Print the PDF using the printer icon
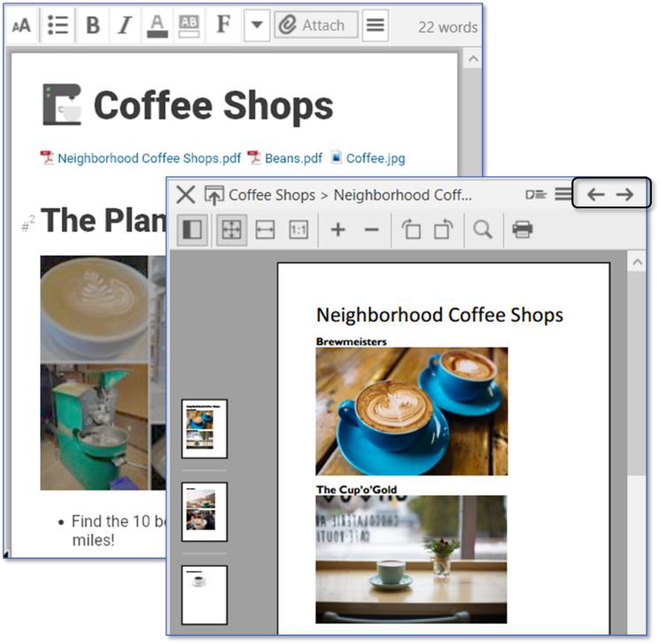This screenshot has width=660, height=644. pos(523,230)
